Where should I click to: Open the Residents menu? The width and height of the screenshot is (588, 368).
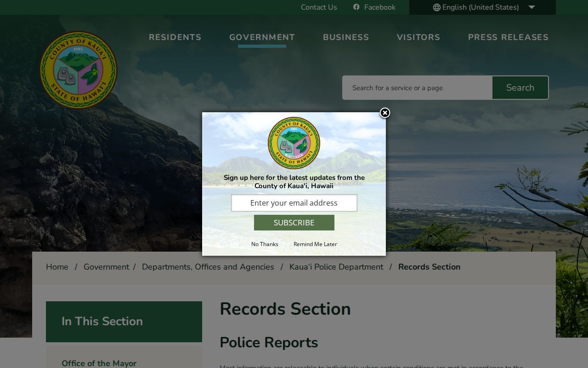175,37
